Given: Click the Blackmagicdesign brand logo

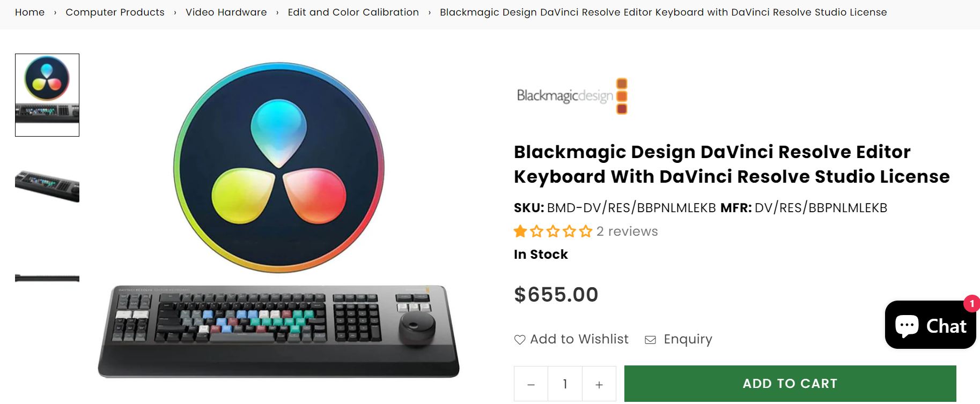Looking at the screenshot, I should coord(571,96).
